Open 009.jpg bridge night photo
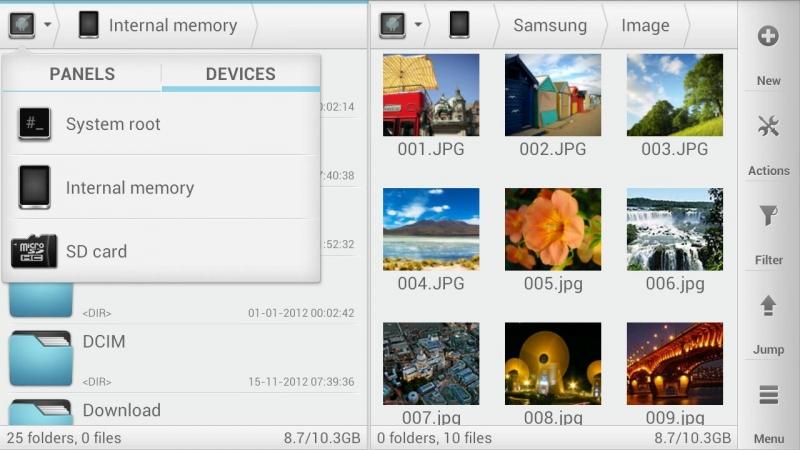 [x=675, y=363]
